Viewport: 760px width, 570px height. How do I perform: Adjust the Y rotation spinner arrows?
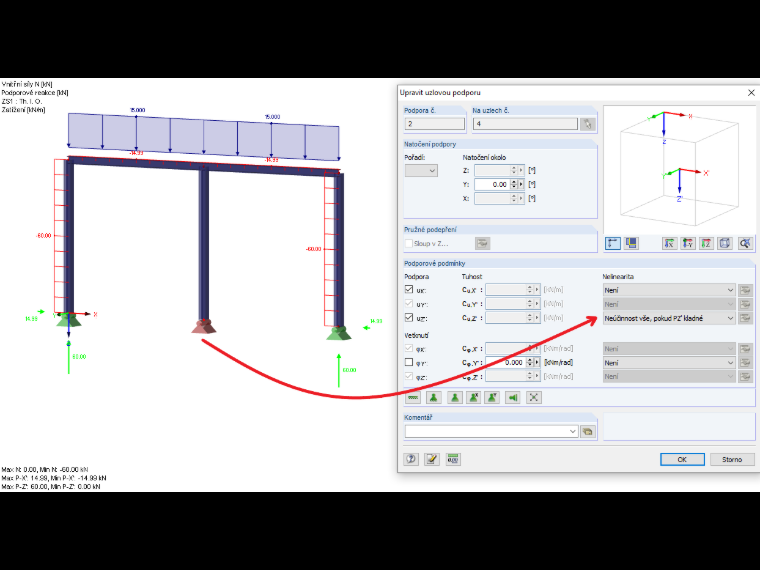click(x=514, y=185)
